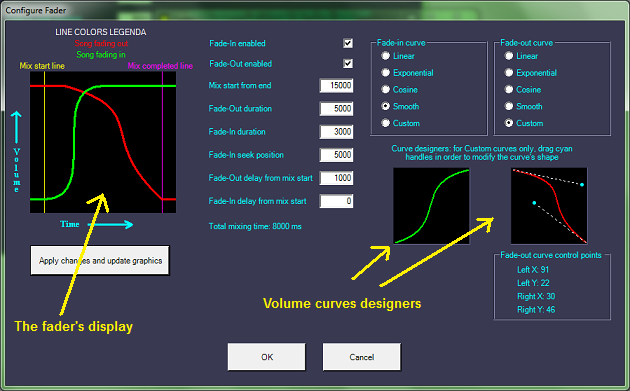Screen dimensions: 630x391
Task: Confirm the dialog with OK
Action: (x=267, y=357)
